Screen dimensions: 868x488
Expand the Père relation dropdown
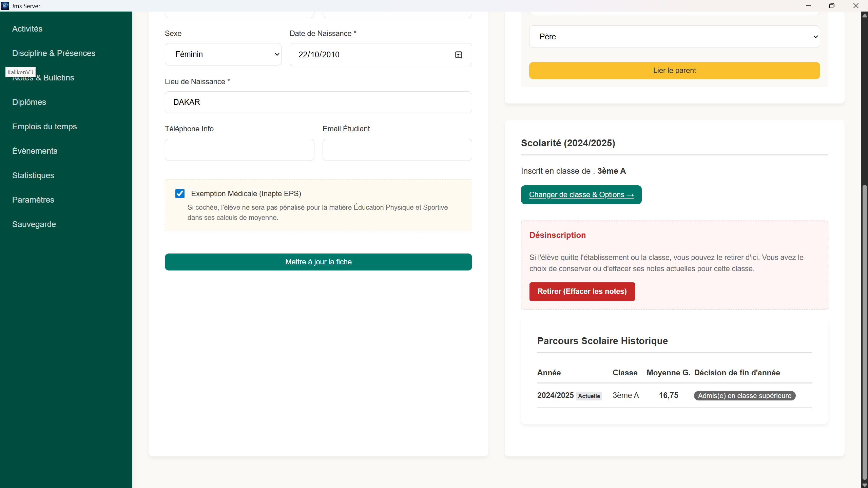click(674, 37)
